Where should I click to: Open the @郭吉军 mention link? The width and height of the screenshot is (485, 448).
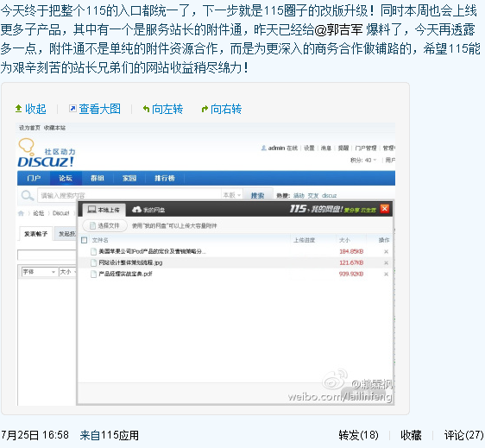[x=338, y=29]
